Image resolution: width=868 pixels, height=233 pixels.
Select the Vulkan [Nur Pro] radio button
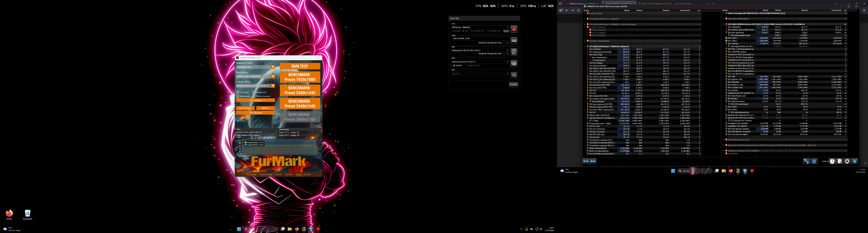[466, 65]
